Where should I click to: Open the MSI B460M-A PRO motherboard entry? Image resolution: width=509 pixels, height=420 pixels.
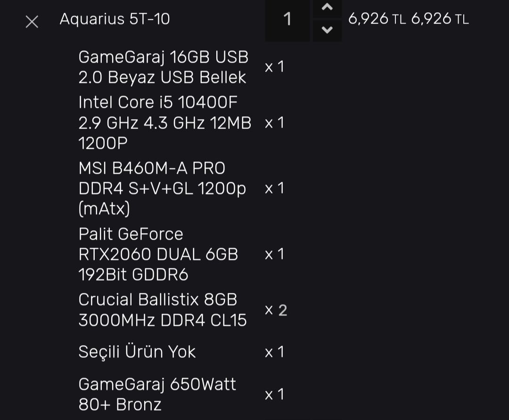(162, 188)
